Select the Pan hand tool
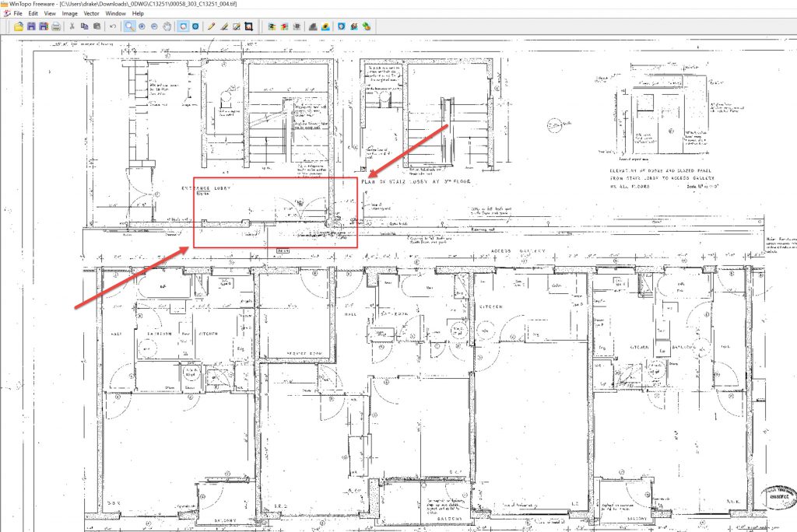 (167, 26)
